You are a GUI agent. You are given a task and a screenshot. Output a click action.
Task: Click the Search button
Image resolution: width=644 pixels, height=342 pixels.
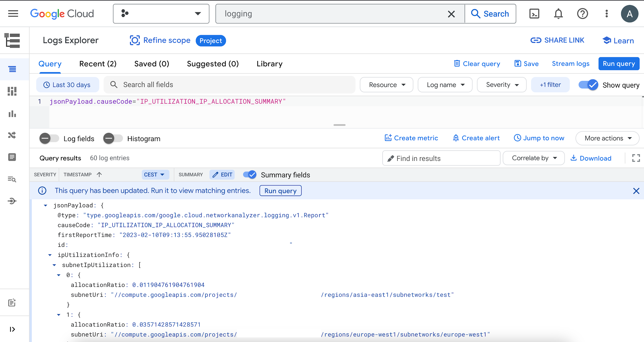coord(490,14)
